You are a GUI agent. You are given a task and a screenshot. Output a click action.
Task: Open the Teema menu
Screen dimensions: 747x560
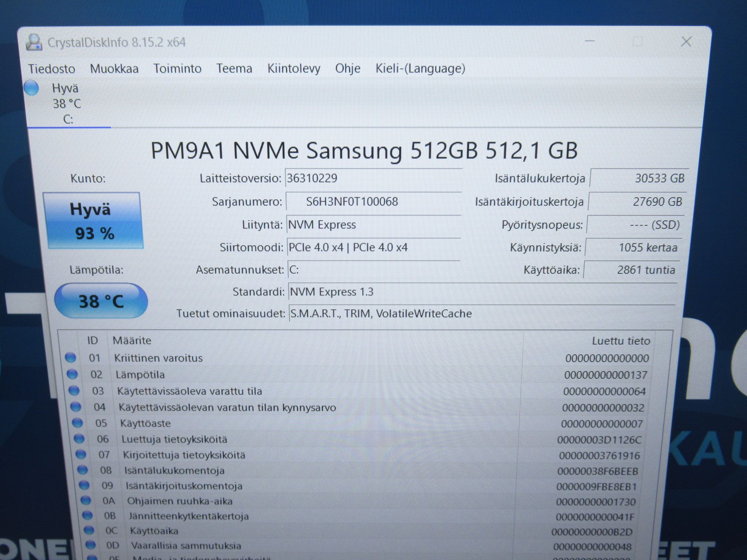[234, 69]
